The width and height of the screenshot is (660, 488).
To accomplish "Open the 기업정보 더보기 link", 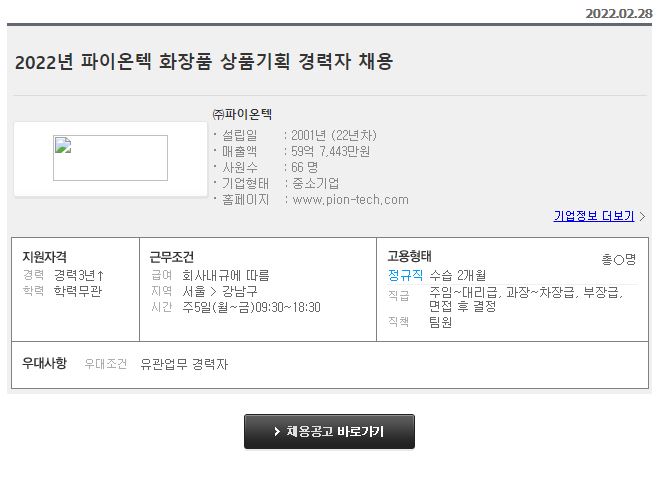I will [593, 216].
